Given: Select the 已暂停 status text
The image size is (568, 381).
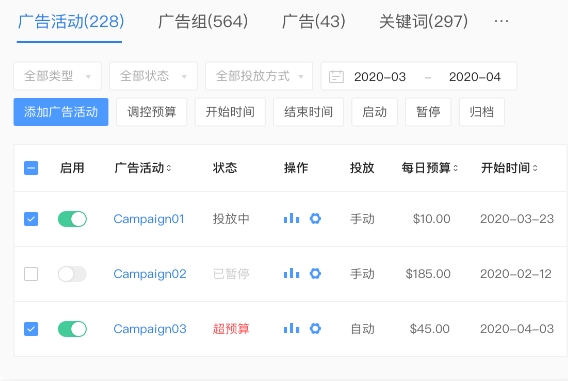Looking at the screenshot, I should [231, 274].
